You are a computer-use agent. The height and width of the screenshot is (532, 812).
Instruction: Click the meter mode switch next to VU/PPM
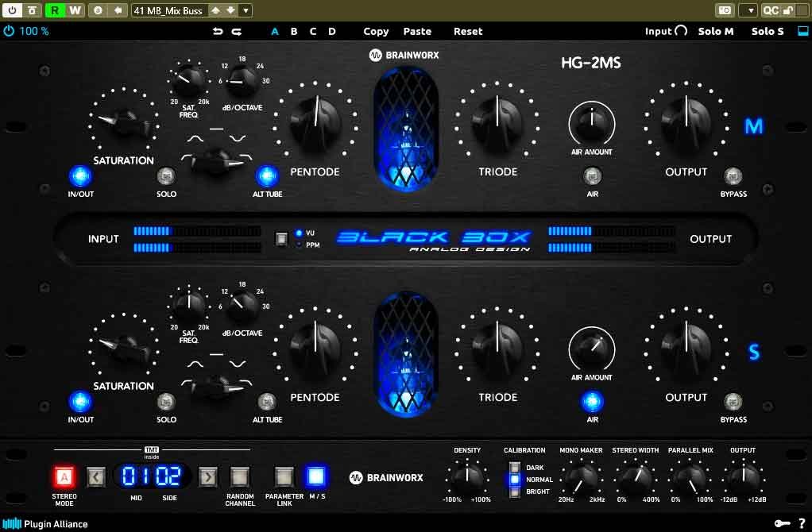(x=281, y=239)
